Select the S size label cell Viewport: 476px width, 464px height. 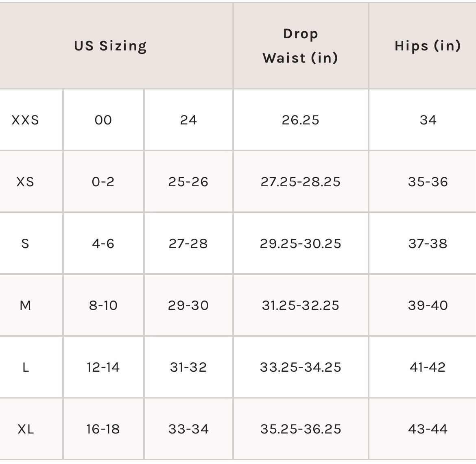pos(25,243)
